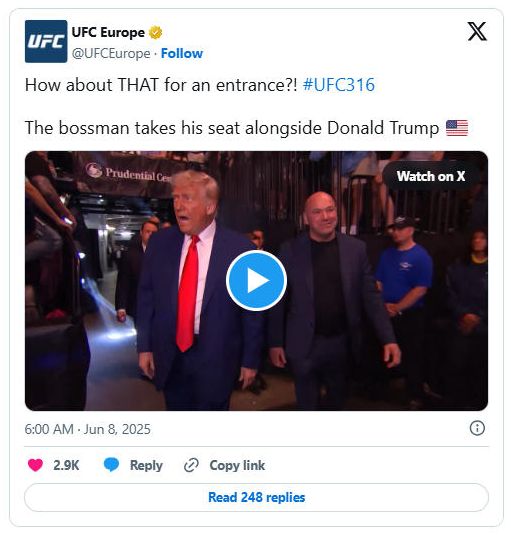
Task: Click the chain link icon
Action: point(191,465)
